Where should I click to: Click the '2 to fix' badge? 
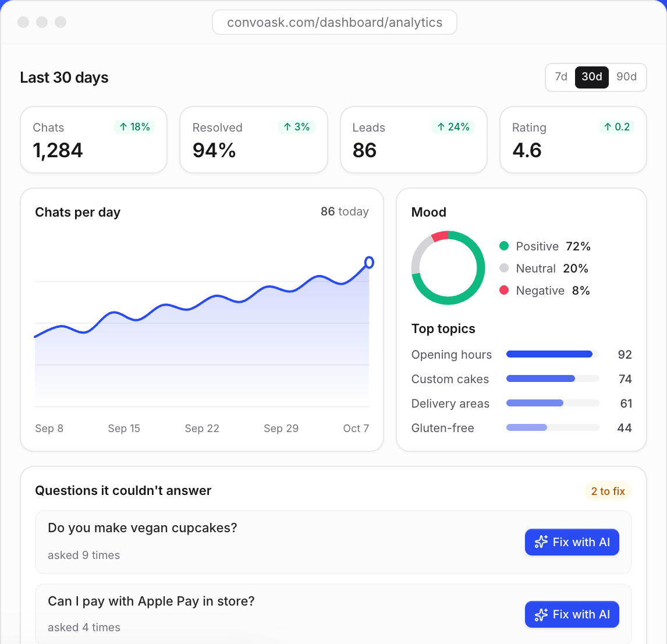click(x=608, y=491)
